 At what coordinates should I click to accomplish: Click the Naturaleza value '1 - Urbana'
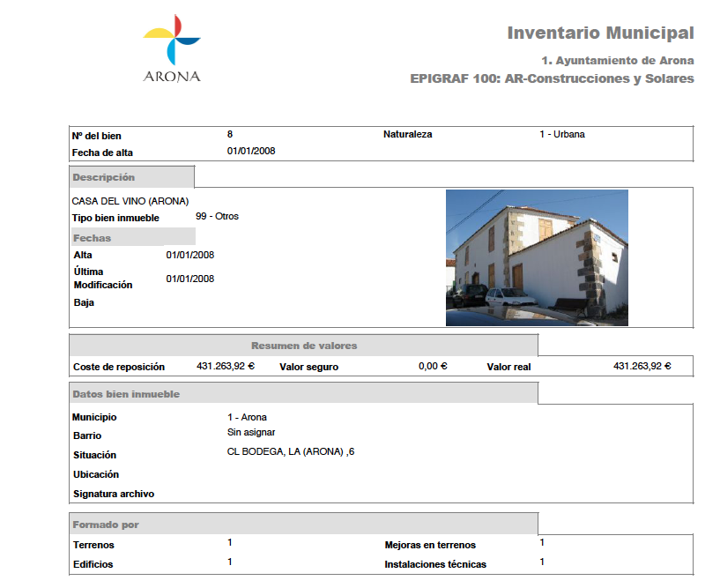[x=562, y=135]
